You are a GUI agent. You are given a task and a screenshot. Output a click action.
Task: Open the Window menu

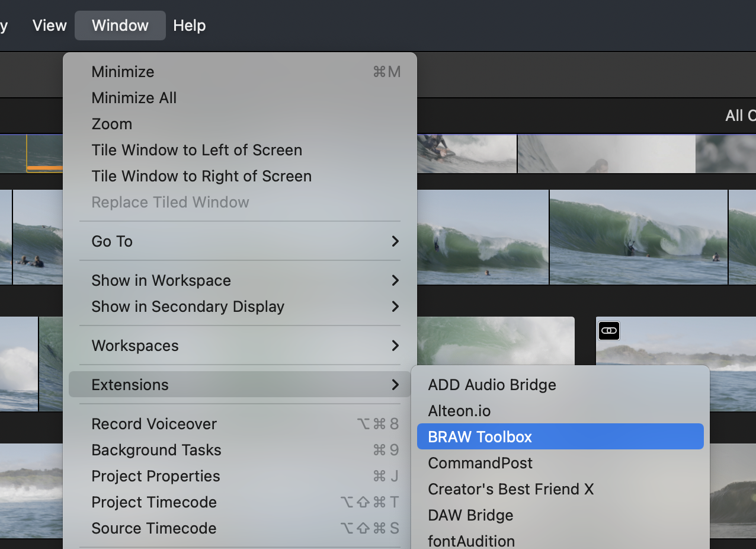coord(120,25)
